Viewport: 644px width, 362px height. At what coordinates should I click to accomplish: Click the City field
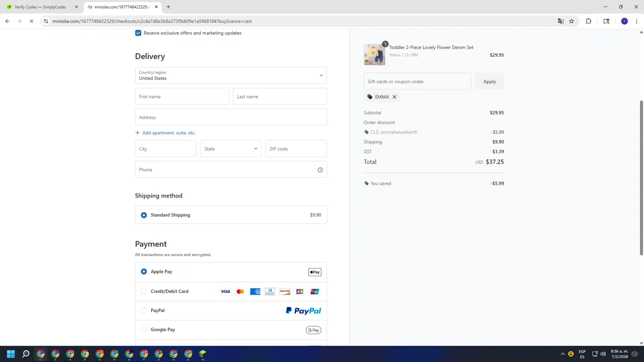pos(165,149)
